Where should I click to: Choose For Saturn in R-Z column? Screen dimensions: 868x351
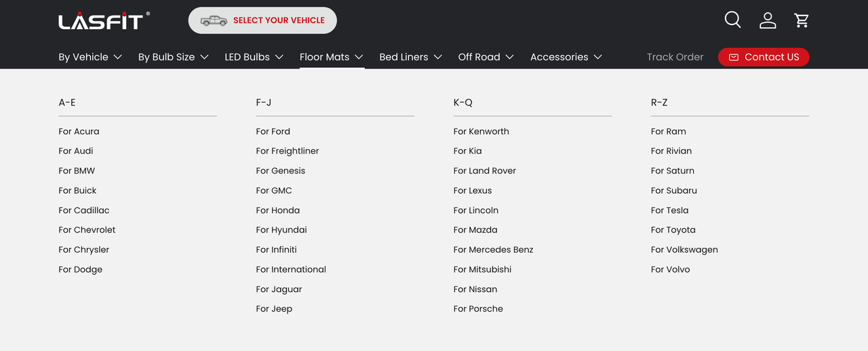tap(673, 171)
